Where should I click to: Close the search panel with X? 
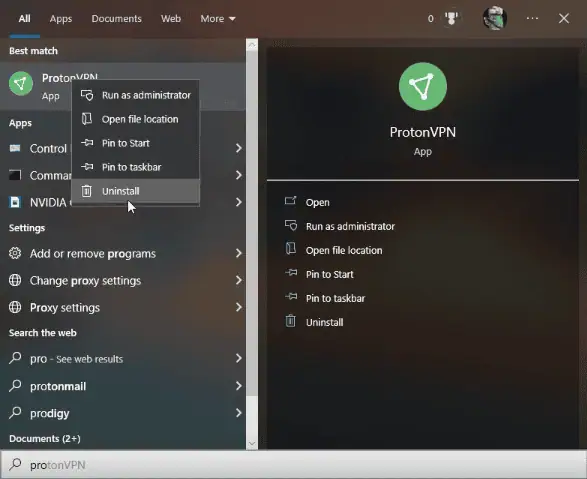[564, 18]
